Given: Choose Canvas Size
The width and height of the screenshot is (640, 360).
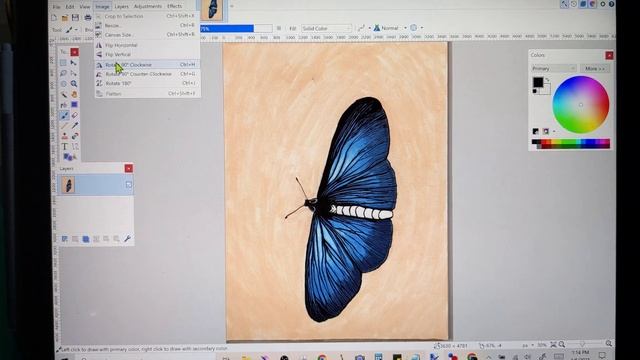Looking at the screenshot, I should [x=147, y=35].
